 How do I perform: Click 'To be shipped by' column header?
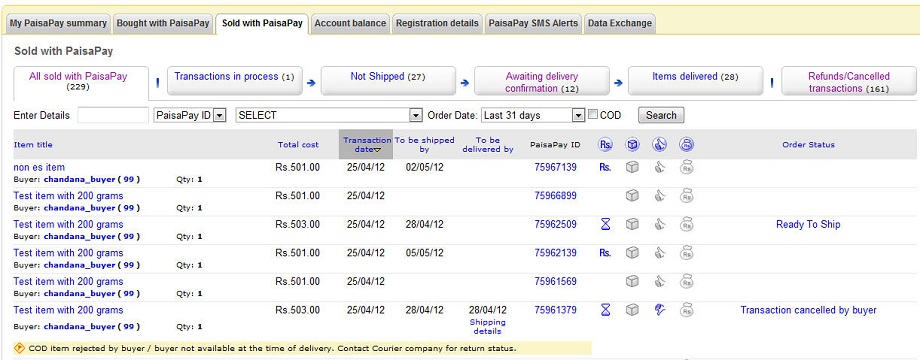click(424, 145)
